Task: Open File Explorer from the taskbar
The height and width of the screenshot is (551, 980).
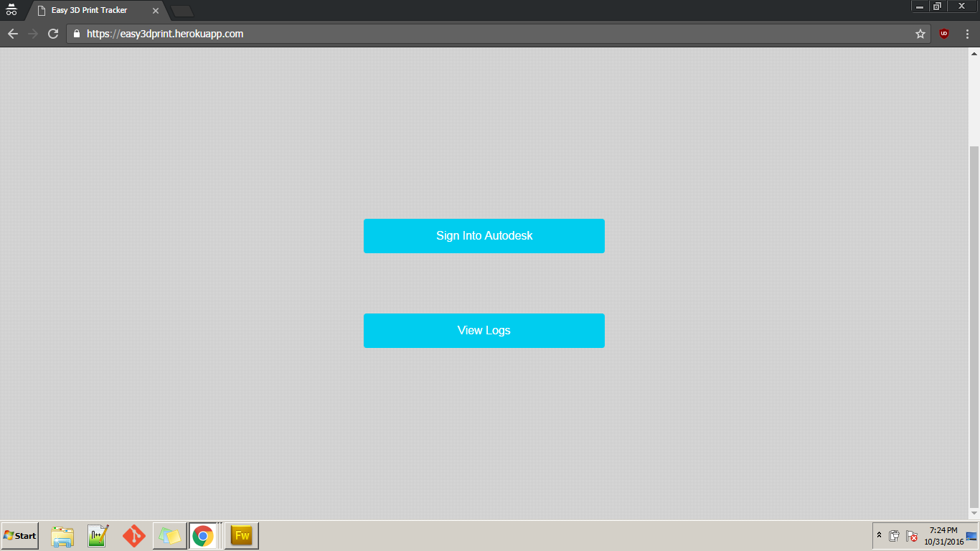Action: point(62,536)
